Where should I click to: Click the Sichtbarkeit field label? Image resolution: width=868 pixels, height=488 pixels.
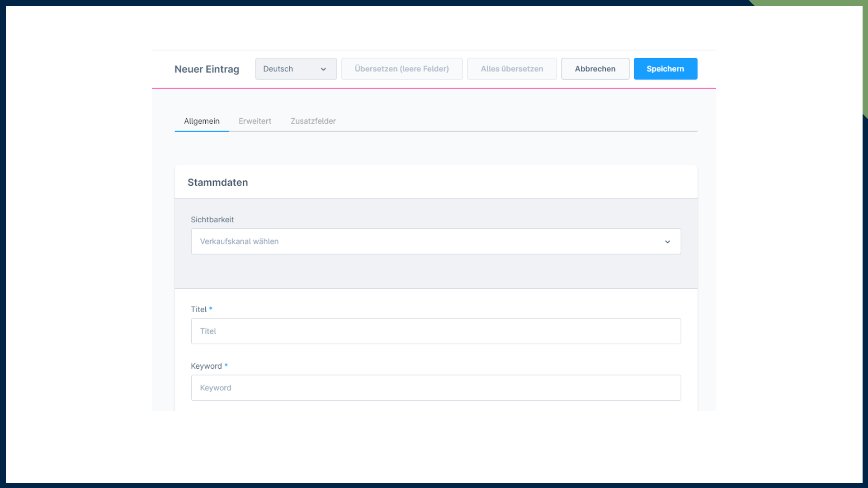click(x=212, y=220)
